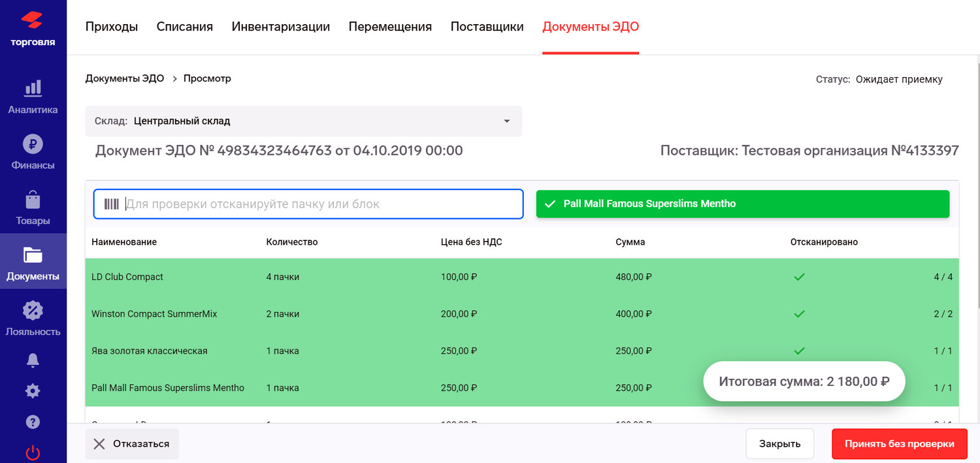Click barcode icon in scan field
The height and width of the screenshot is (463, 980).
coord(111,204)
